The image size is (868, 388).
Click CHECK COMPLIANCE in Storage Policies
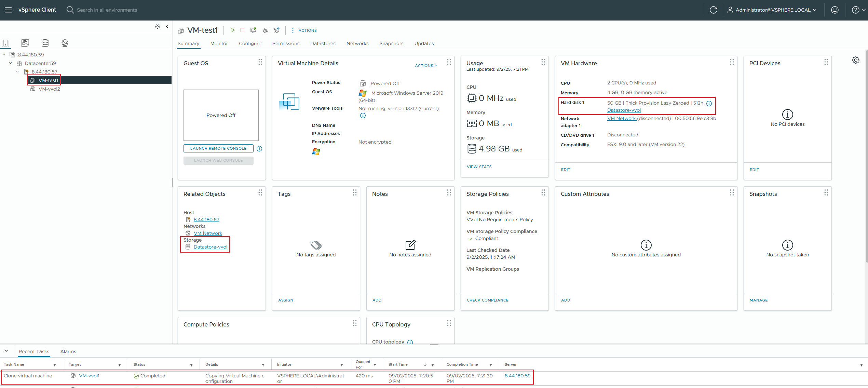pos(488,300)
